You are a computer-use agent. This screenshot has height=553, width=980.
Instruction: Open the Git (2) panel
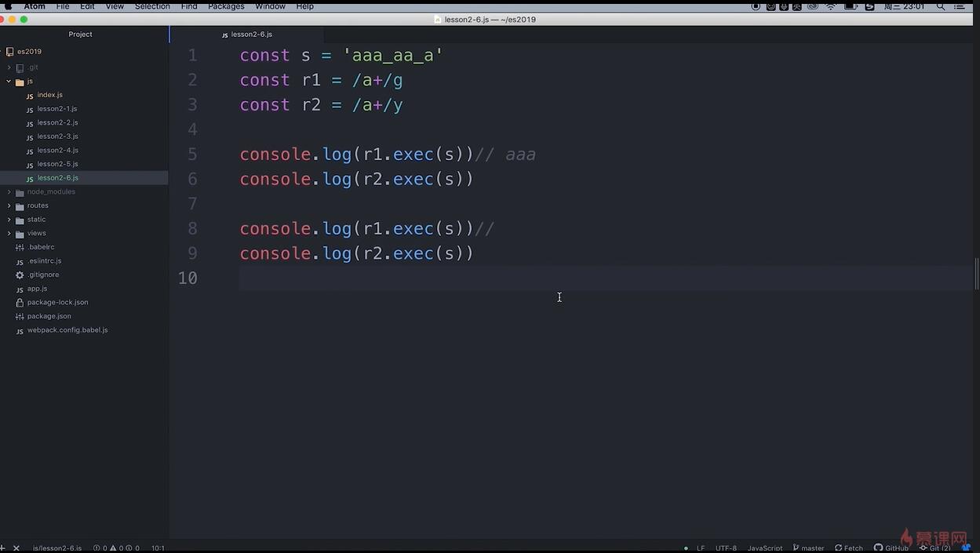(935, 548)
